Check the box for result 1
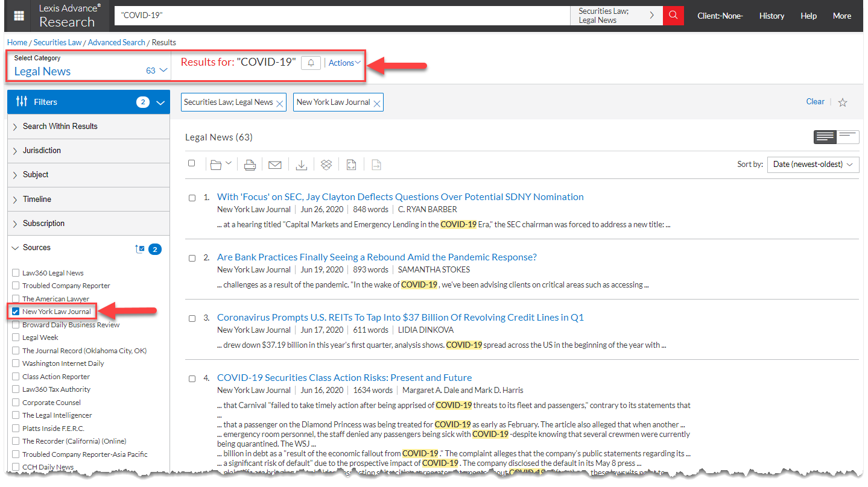The image size is (868, 487). point(192,198)
